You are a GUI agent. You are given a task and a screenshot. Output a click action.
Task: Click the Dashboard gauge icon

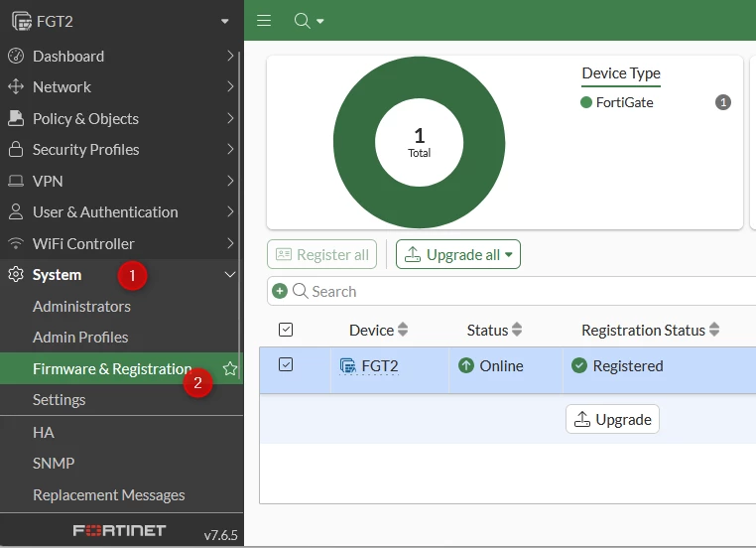(x=16, y=56)
